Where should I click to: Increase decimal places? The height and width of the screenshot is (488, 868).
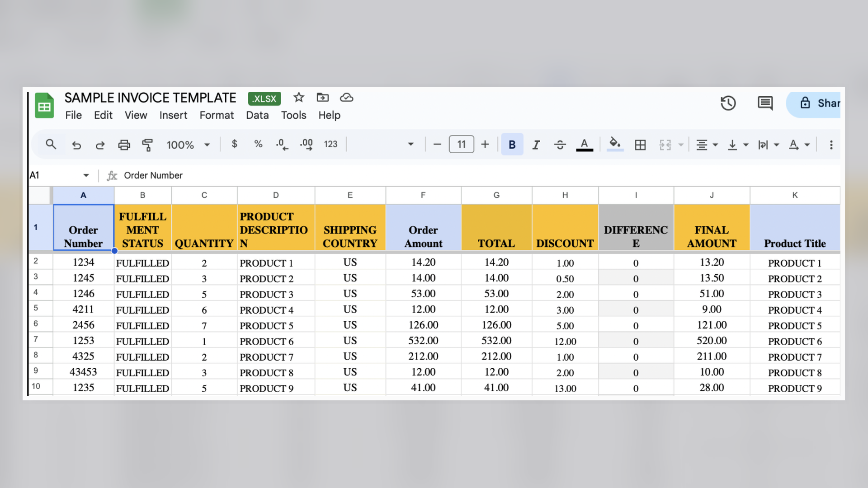tap(306, 145)
